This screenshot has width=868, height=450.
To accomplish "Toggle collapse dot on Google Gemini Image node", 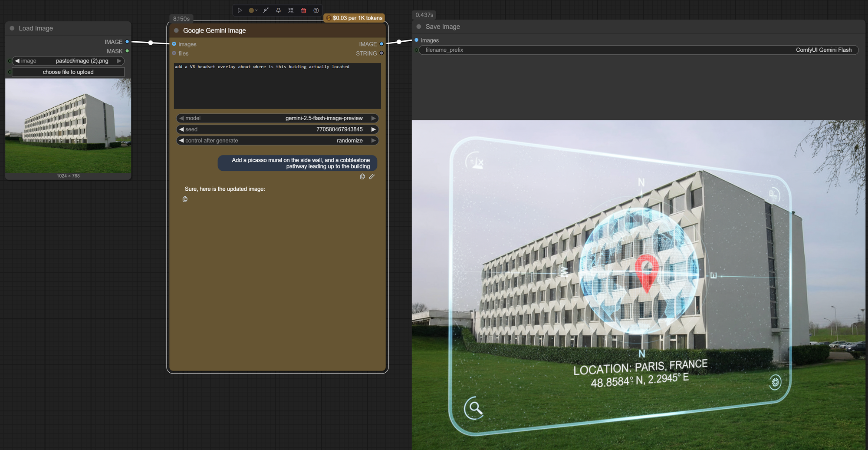I will tap(176, 30).
